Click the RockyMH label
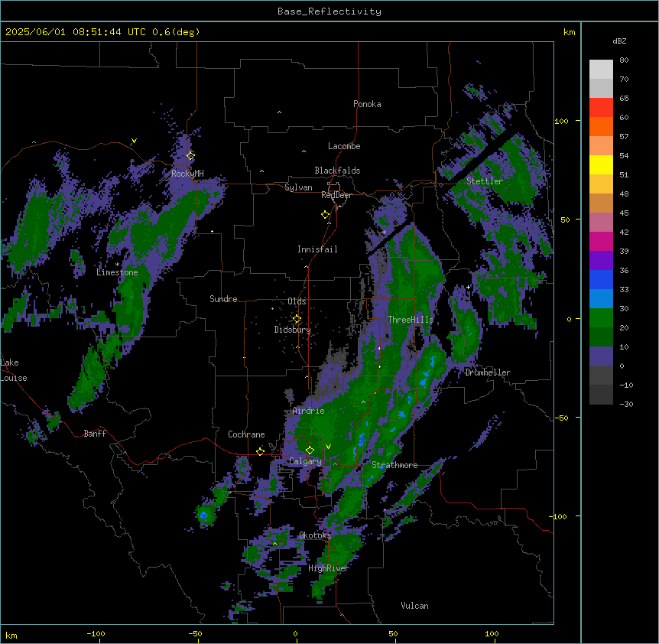This screenshot has height=644, width=659. (187, 173)
